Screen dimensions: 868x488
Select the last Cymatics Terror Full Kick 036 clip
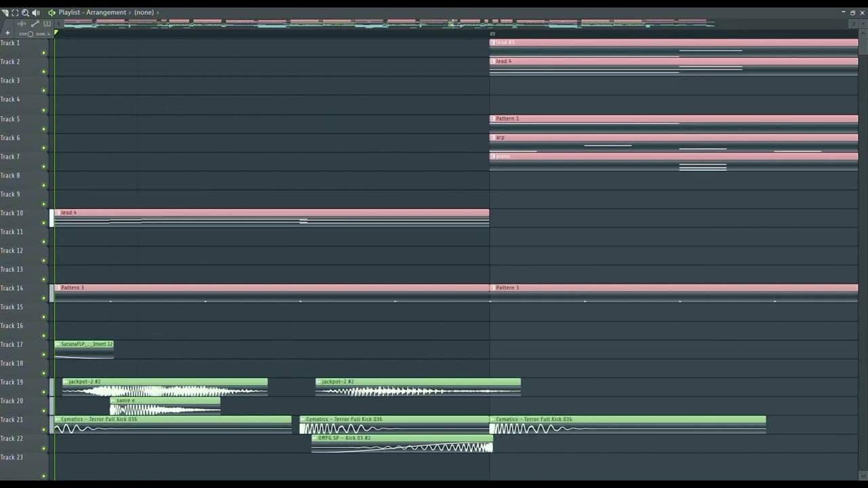[x=628, y=424]
